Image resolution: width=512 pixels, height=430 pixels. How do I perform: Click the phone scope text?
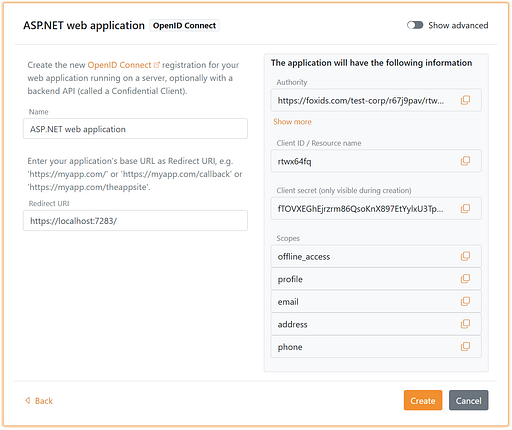click(290, 347)
